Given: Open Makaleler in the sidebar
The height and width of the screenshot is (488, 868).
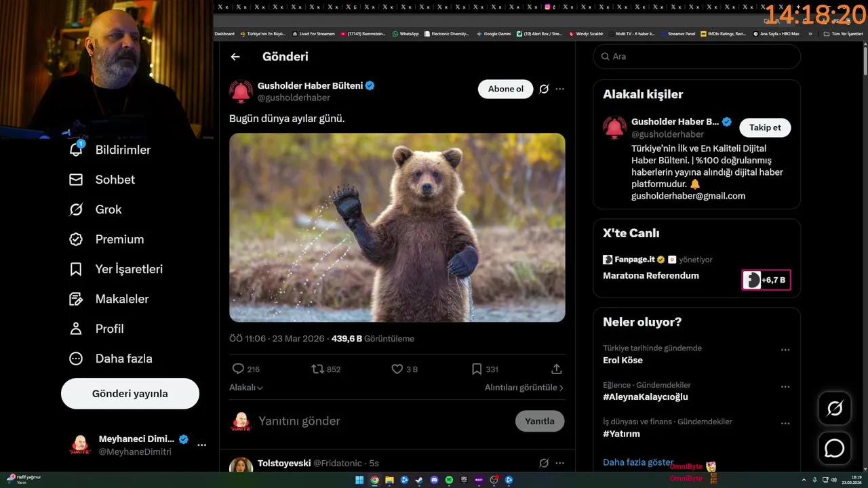Looking at the screenshot, I should click(x=108, y=299).
